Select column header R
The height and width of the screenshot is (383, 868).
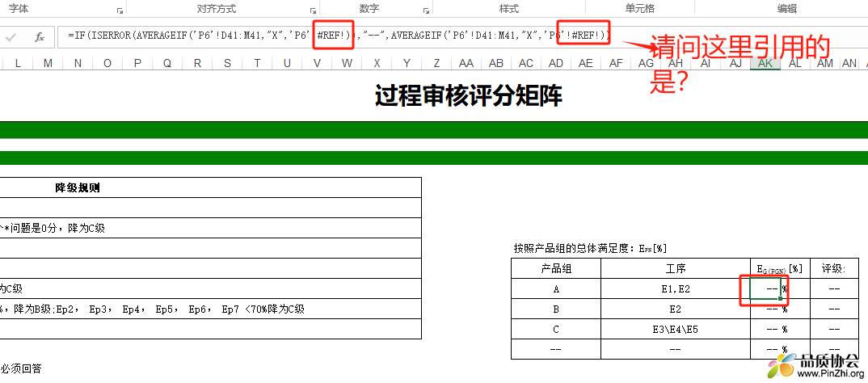tap(198, 63)
